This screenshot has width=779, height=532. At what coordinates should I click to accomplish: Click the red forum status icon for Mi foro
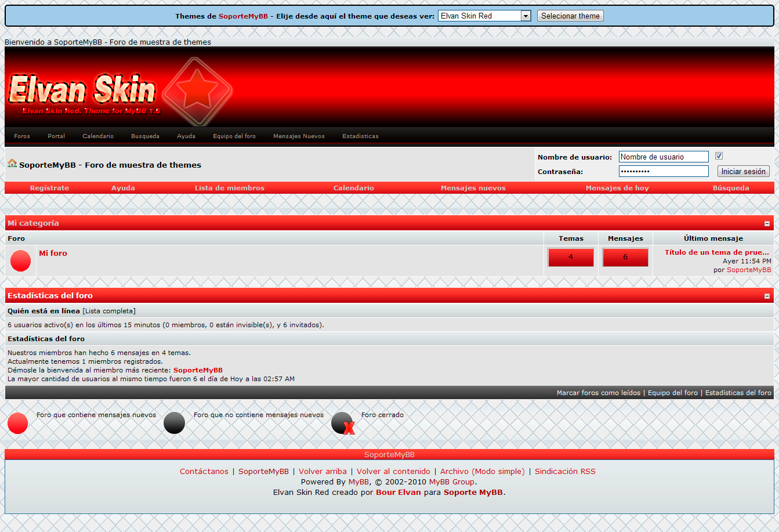20,260
